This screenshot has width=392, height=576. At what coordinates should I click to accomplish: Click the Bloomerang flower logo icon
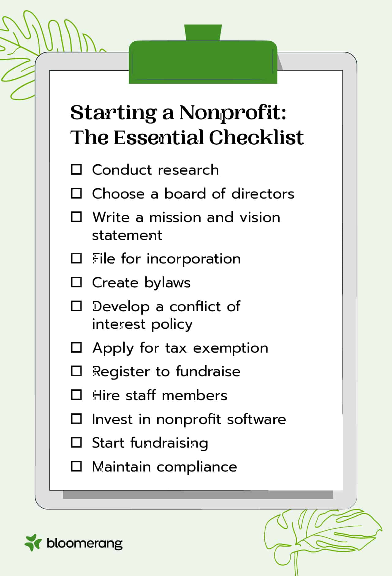33,543
